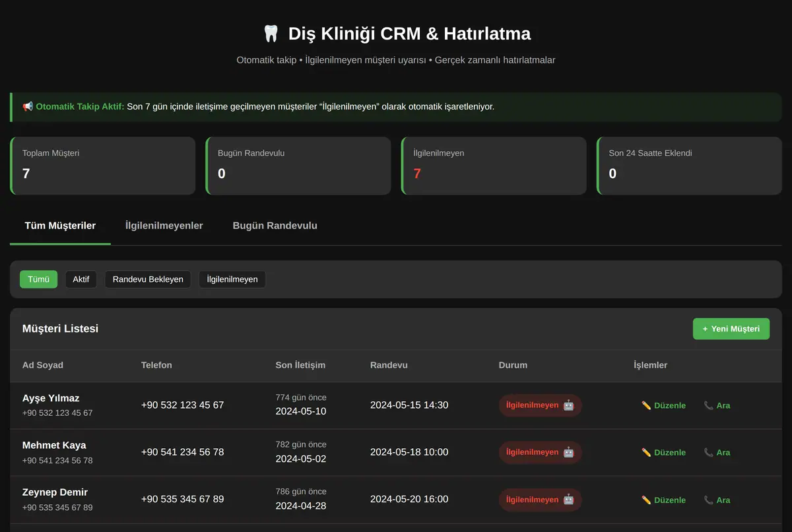Click the megaphone icon in the alert banner

tap(28, 106)
